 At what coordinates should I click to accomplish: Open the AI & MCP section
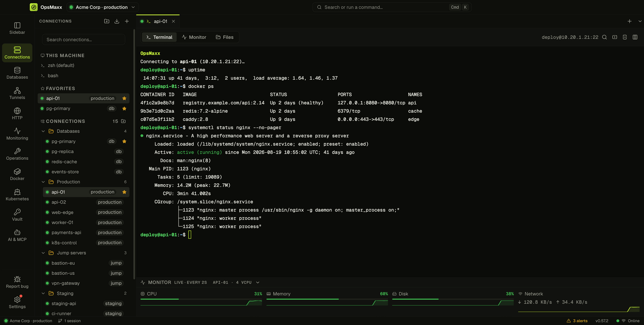(17, 236)
